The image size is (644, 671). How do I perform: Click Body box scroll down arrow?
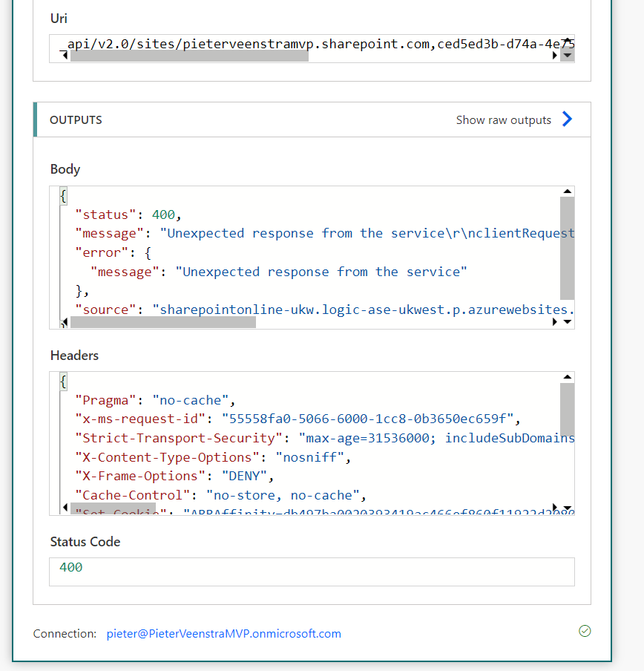(x=568, y=322)
